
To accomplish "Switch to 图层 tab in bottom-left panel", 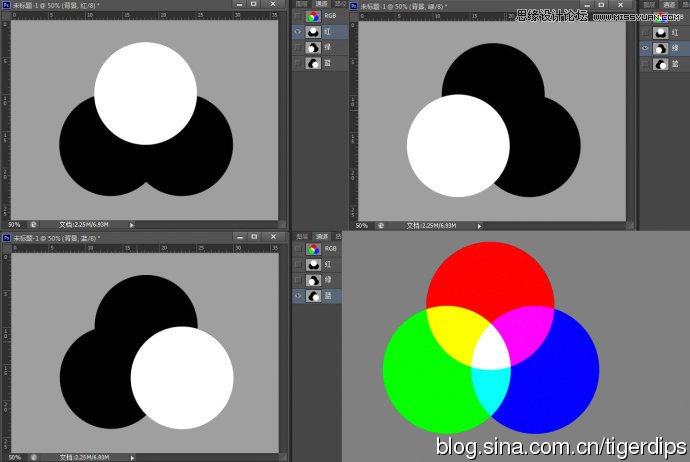I will click(302, 236).
